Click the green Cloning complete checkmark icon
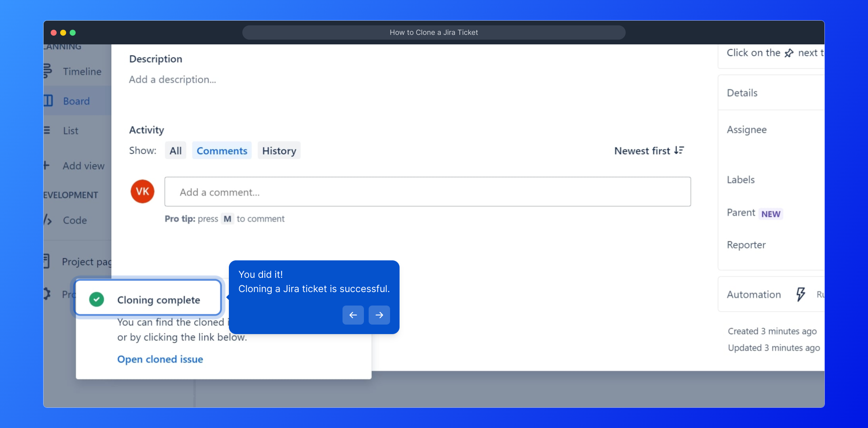Screen dimensions: 868x428 point(97,300)
